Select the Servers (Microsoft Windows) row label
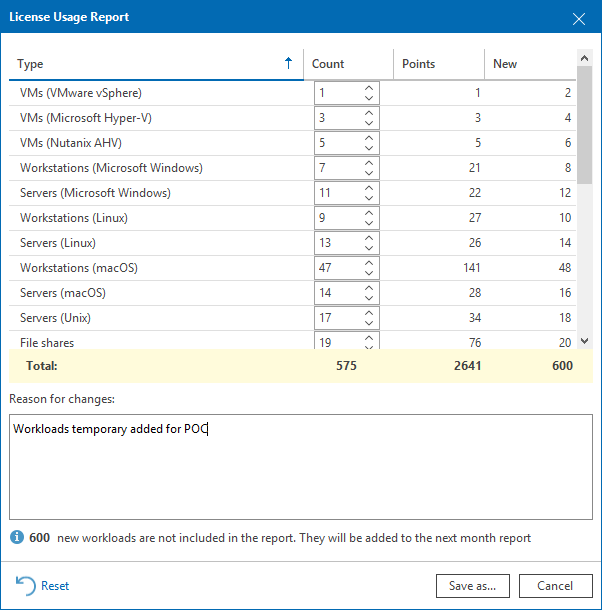The image size is (602, 610). 95,193
